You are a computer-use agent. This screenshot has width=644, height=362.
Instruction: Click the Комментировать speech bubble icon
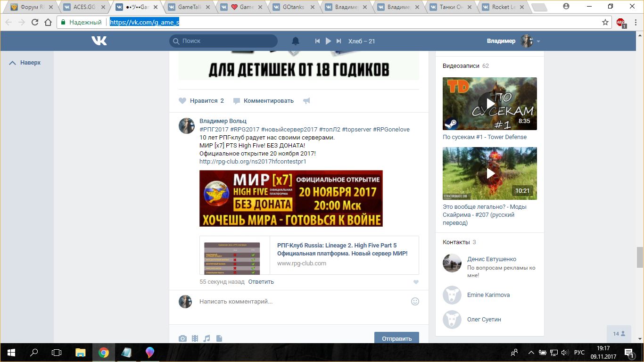pos(237,101)
